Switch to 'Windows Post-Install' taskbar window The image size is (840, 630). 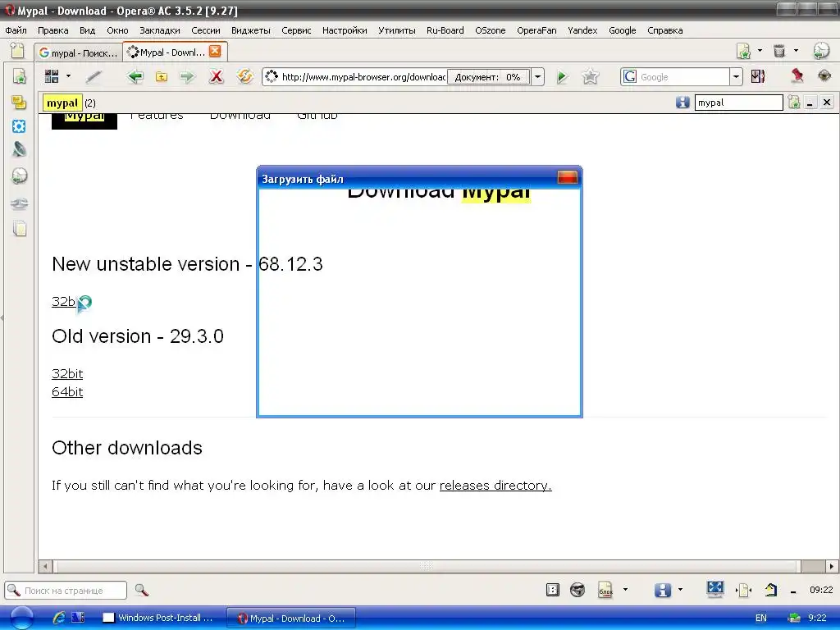tap(158, 619)
